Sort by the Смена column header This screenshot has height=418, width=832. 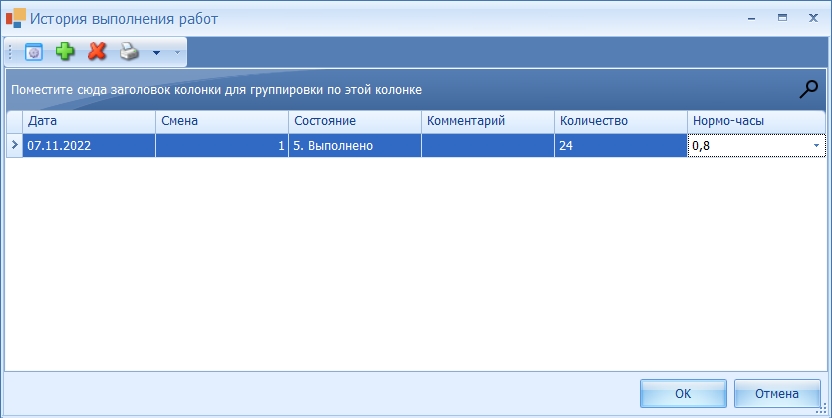[x=222, y=121]
